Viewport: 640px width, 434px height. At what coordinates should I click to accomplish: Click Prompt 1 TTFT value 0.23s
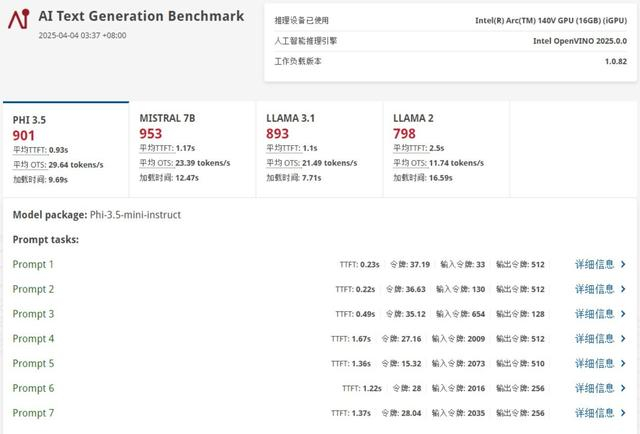tap(370, 265)
